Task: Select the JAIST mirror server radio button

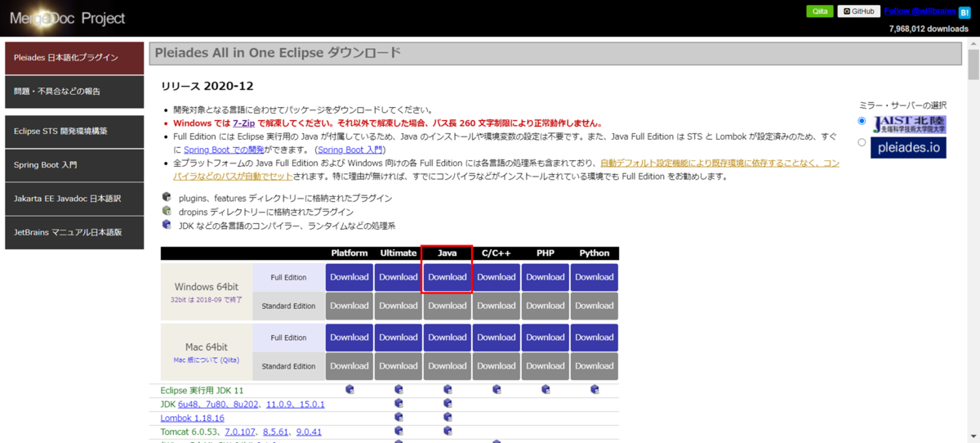Action: (862, 121)
